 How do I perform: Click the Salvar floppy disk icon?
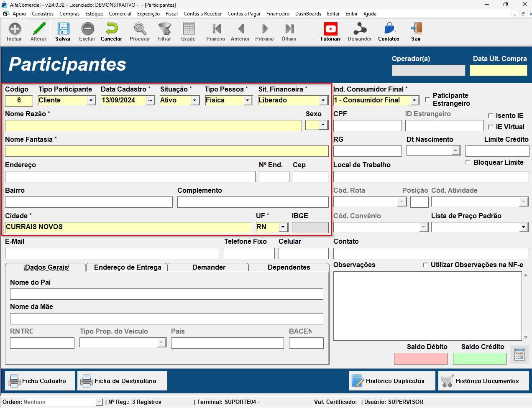pyautogui.click(x=63, y=29)
